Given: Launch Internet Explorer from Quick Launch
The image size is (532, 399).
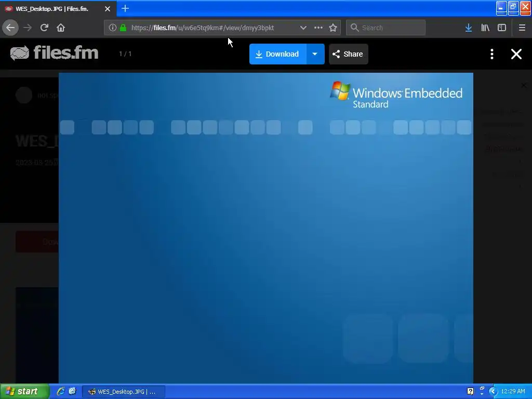Looking at the screenshot, I should click(x=61, y=392).
